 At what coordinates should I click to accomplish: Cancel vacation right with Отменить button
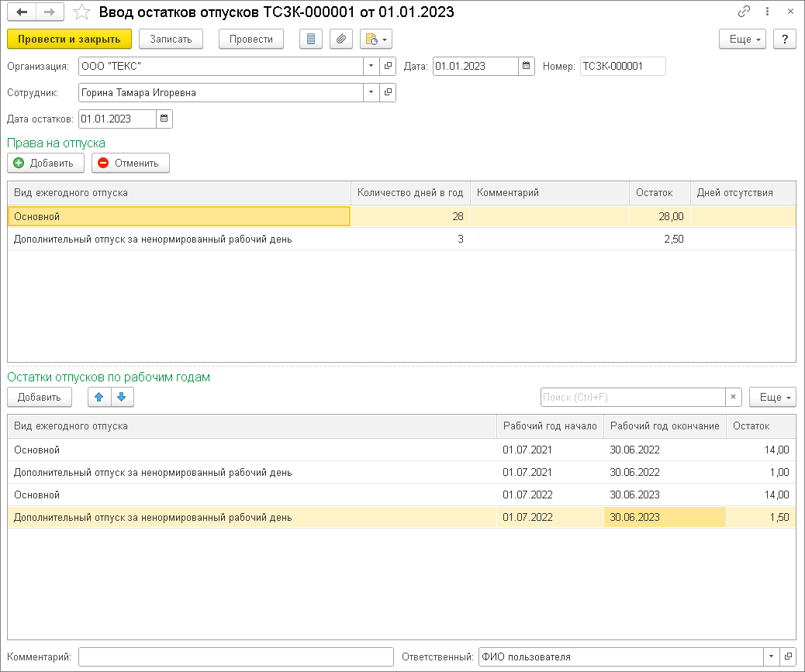point(130,163)
